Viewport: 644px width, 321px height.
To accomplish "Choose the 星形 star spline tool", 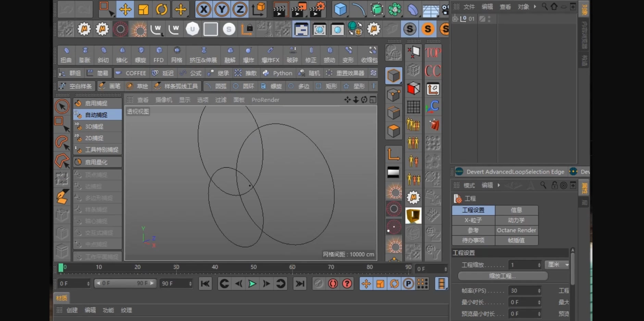I will (355, 86).
